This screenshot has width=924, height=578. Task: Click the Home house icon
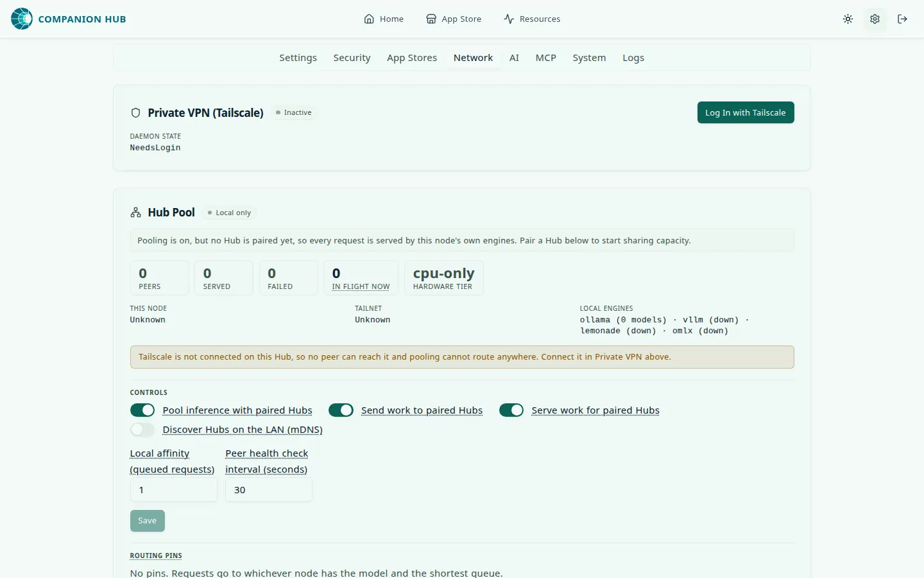pos(369,19)
